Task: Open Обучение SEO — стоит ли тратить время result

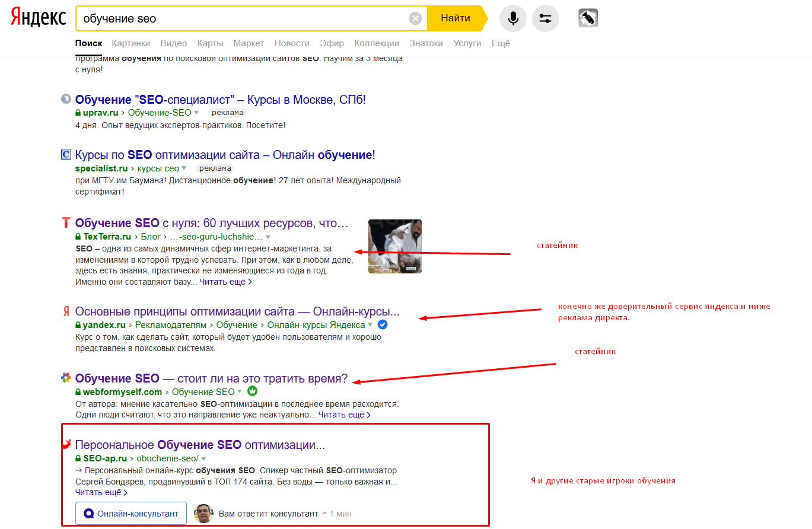Action: click(x=212, y=378)
